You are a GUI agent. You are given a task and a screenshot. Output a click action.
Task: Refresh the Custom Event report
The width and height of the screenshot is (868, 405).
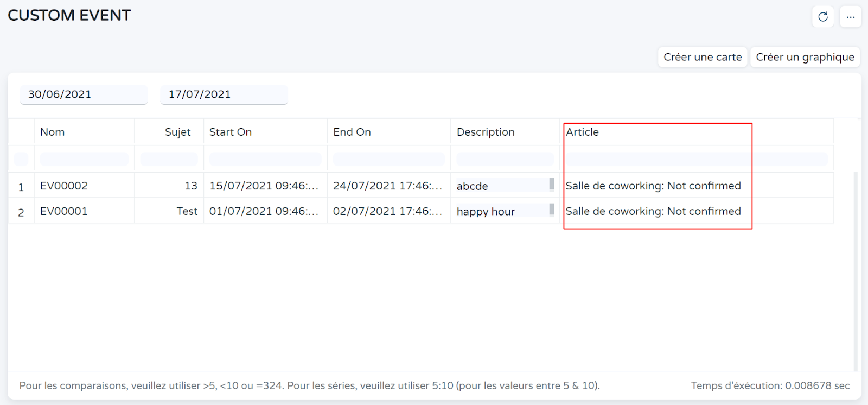click(x=823, y=17)
